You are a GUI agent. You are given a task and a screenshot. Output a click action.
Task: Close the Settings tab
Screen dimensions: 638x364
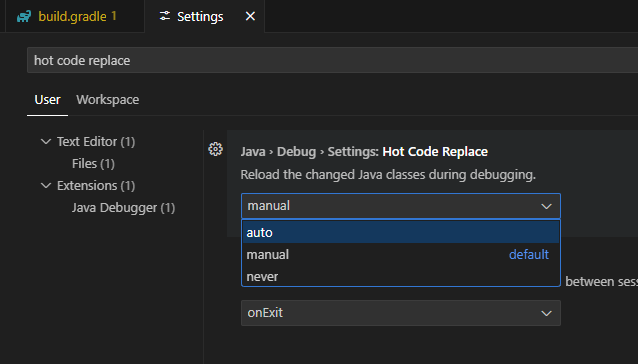[x=250, y=16]
